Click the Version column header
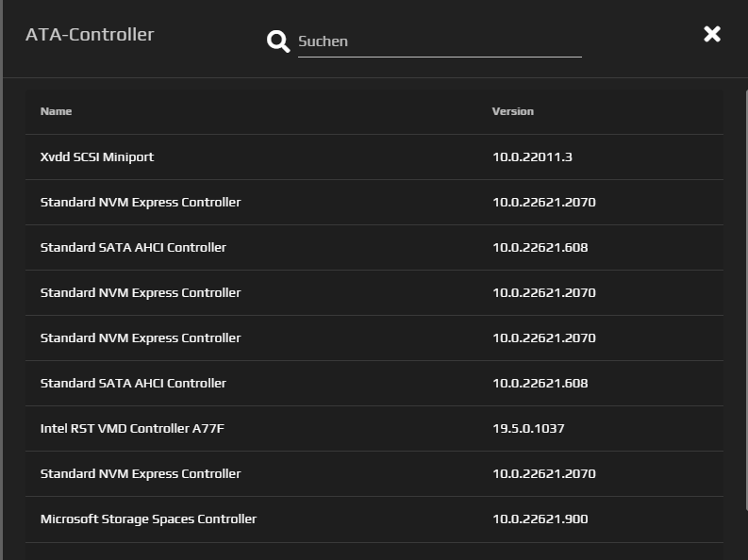This screenshot has height=560, width=748. 512,111
